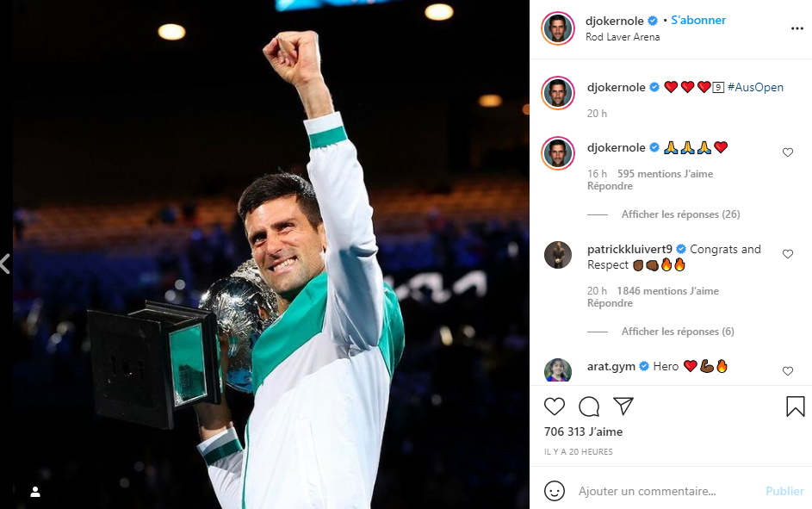The height and width of the screenshot is (509, 812).
Task: Click Répondre under patrickkluivert9's comment
Action: (x=610, y=303)
